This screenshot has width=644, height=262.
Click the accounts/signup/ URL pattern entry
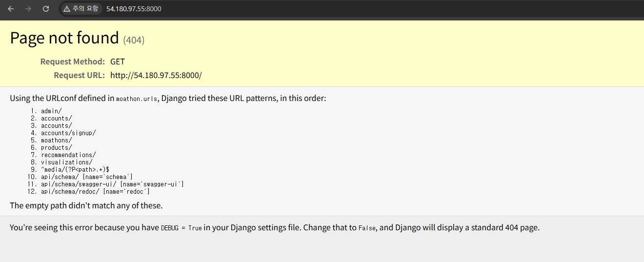(68, 133)
